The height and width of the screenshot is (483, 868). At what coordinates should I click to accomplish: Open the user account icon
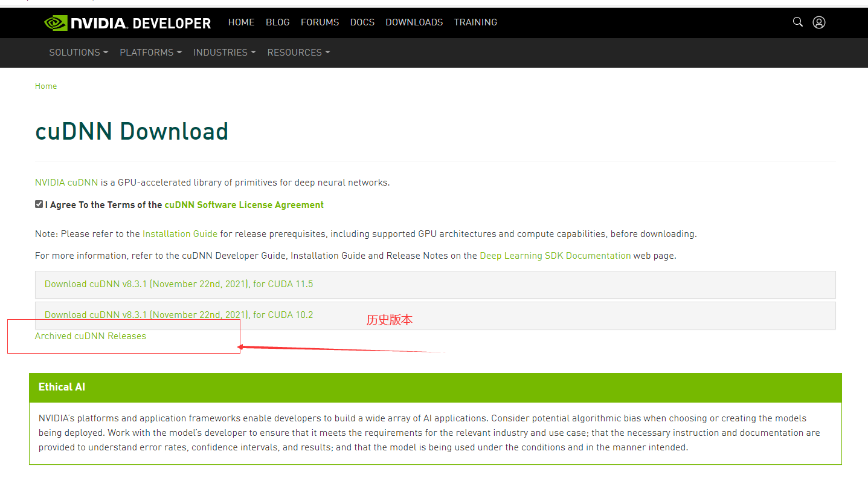tap(819, 22)
